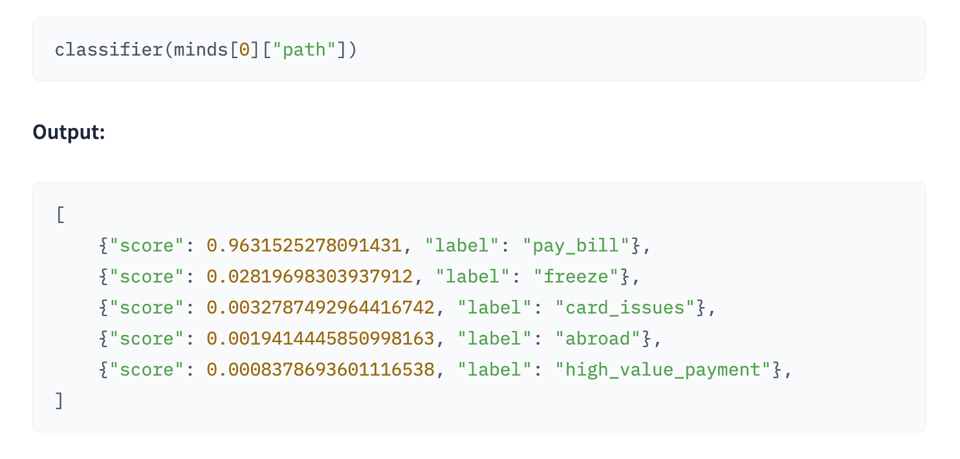The height and width of the screenshot is (459, 960).
Task: Click the "card_issues" label value
Action: 625,307
